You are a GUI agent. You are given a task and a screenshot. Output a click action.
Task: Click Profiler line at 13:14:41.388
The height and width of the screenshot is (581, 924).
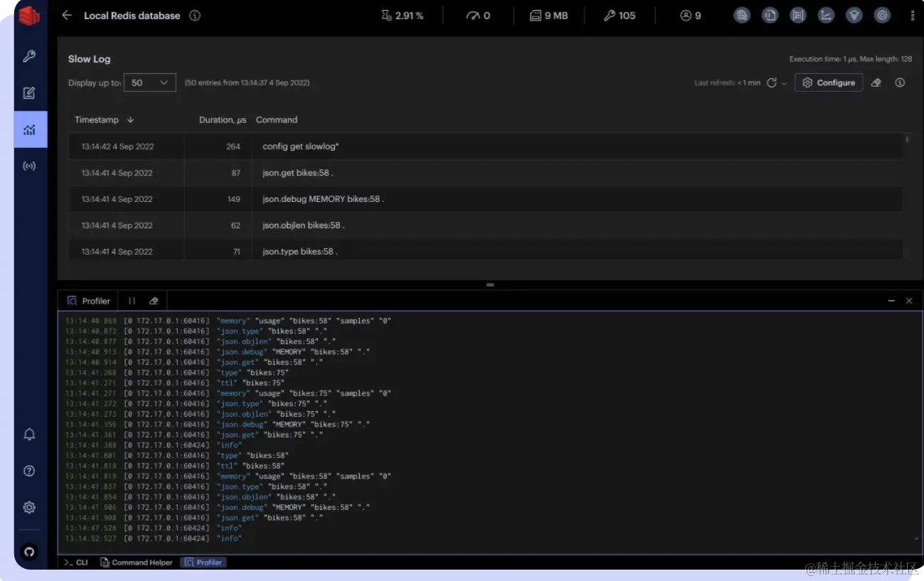[153, 445]
